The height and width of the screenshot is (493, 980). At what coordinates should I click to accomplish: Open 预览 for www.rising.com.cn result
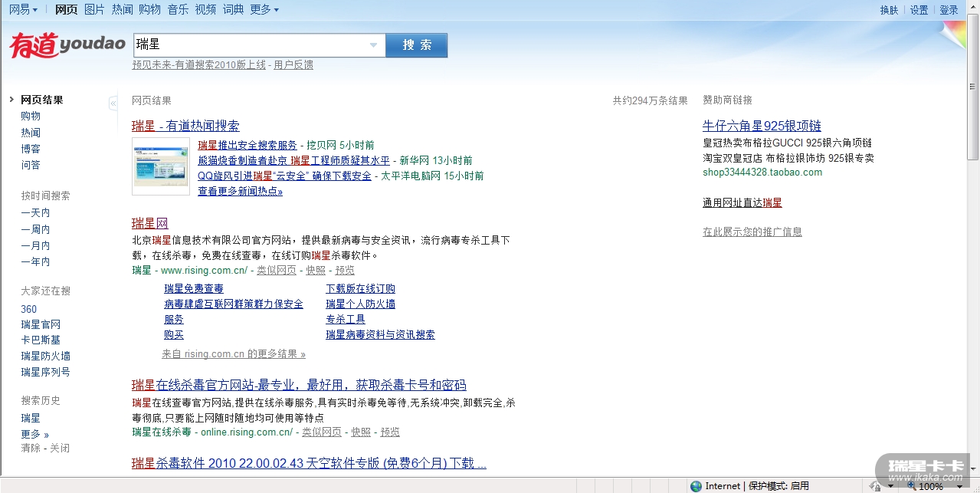(345, 270)
